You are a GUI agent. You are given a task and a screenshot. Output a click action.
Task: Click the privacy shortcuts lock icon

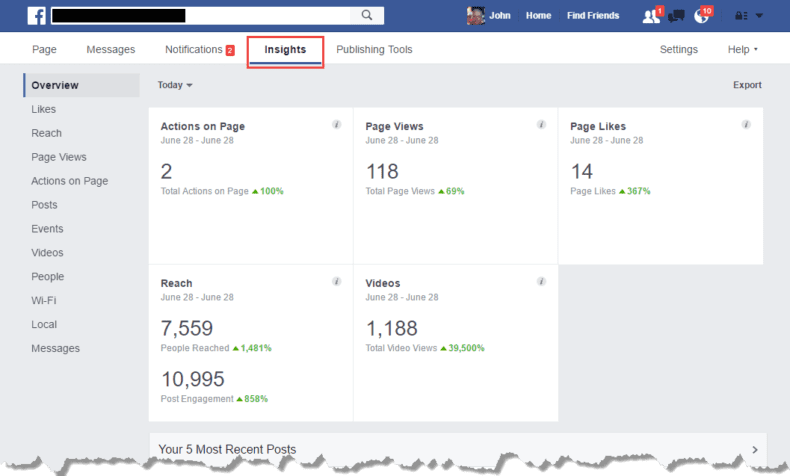[741, 16]
